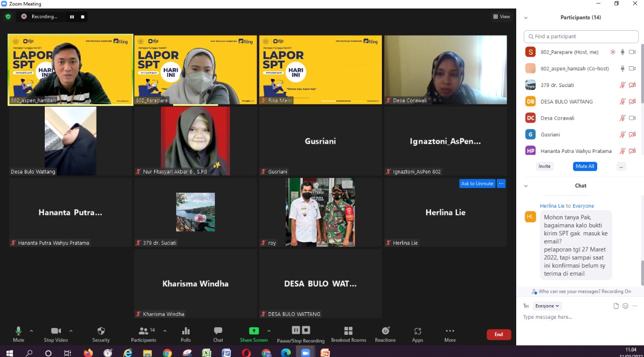Collapse the Chat panel chevron
644x357 pixels.
click(x=526, y=186)
